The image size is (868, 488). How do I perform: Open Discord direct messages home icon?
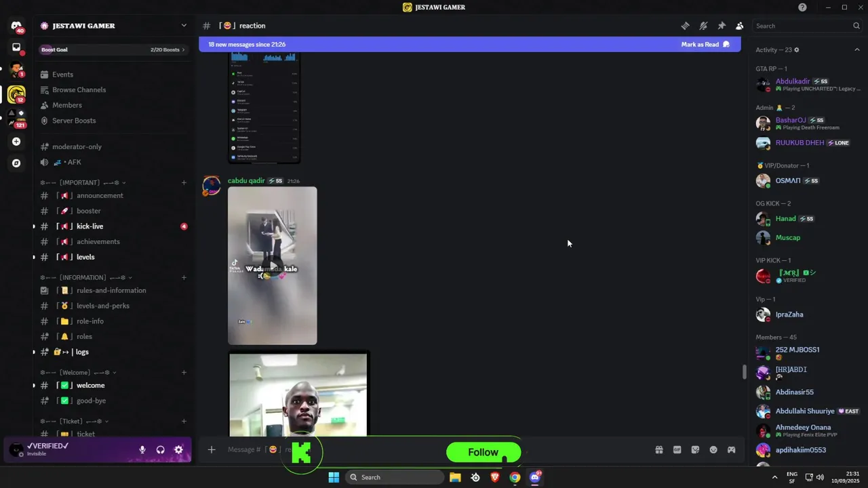pos(16,26)
